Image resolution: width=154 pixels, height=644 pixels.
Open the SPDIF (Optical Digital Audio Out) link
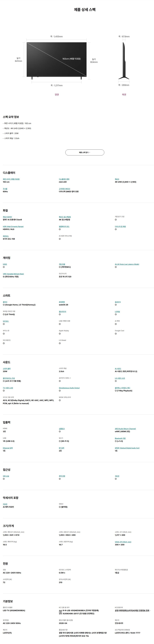[127, 448]
